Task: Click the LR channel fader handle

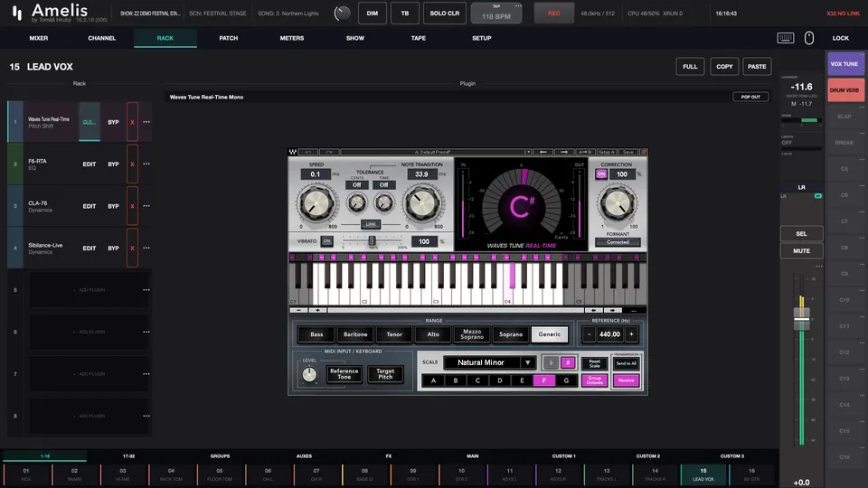Action: pyautogui.click(x=802, y=319)
